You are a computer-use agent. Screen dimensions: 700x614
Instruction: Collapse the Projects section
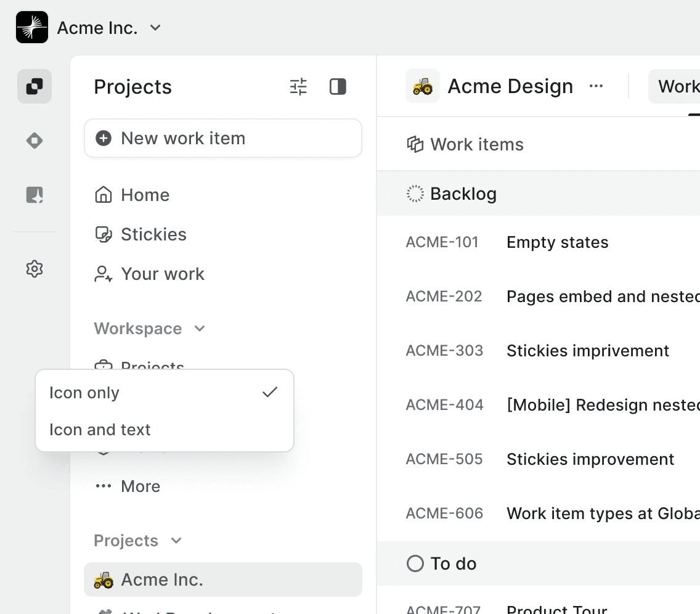[176, 541]
